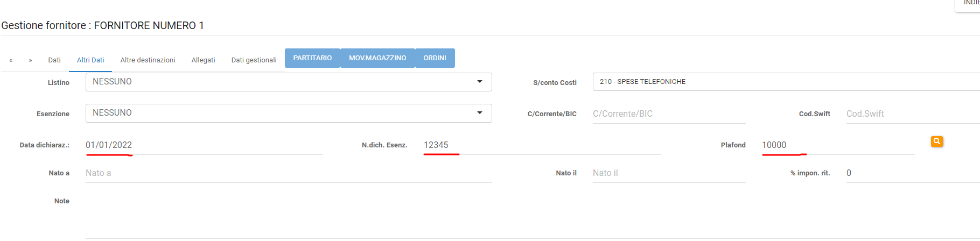Open the Listino dropdown
The image size is (980, 241).
[x=288, y=82]
